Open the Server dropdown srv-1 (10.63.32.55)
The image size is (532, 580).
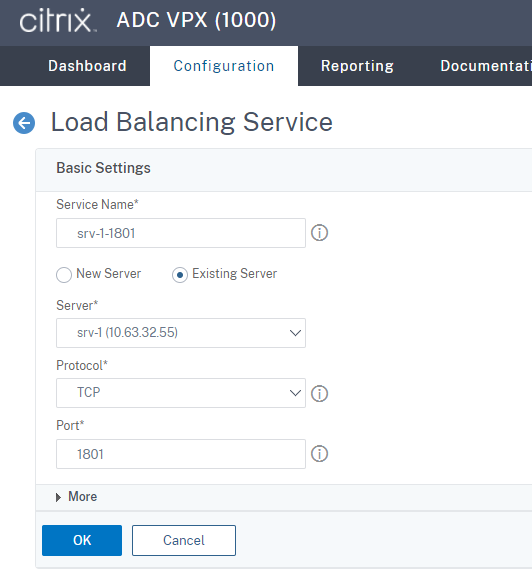(x=181, y=333)
